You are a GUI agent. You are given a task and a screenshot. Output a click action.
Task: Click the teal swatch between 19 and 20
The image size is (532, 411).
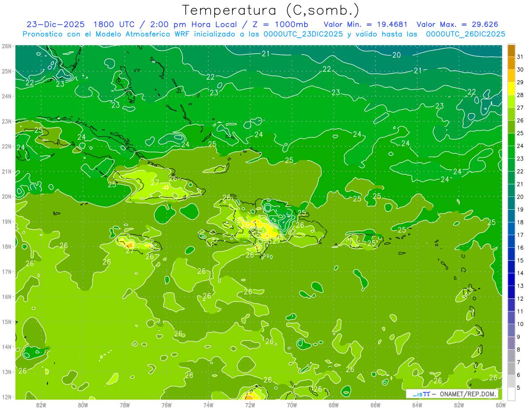[512, 203]
